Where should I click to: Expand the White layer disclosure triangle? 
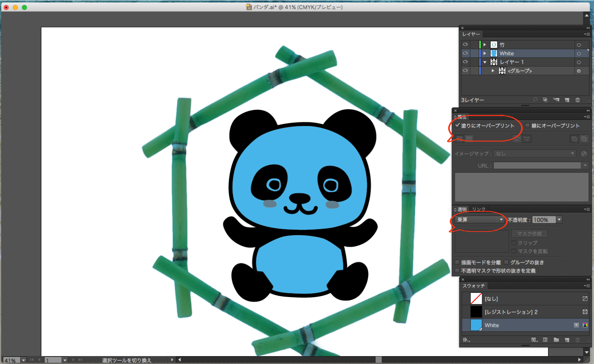(x=485, y=53)
